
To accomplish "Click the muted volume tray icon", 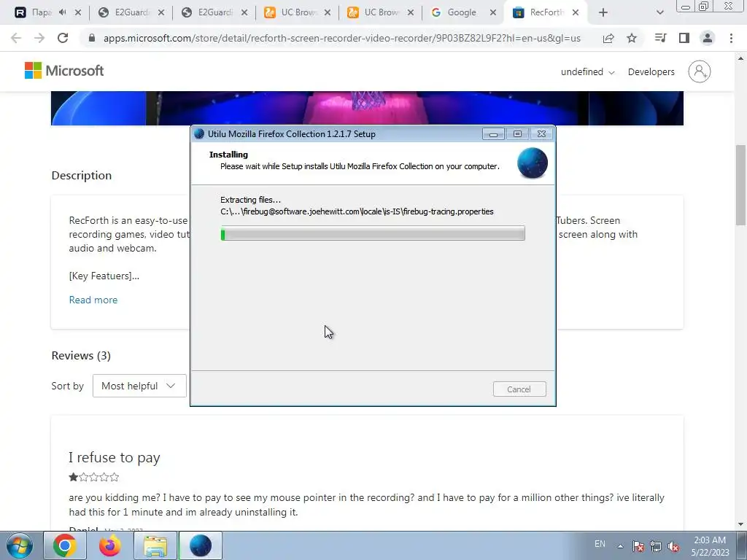I will (673, 546).
